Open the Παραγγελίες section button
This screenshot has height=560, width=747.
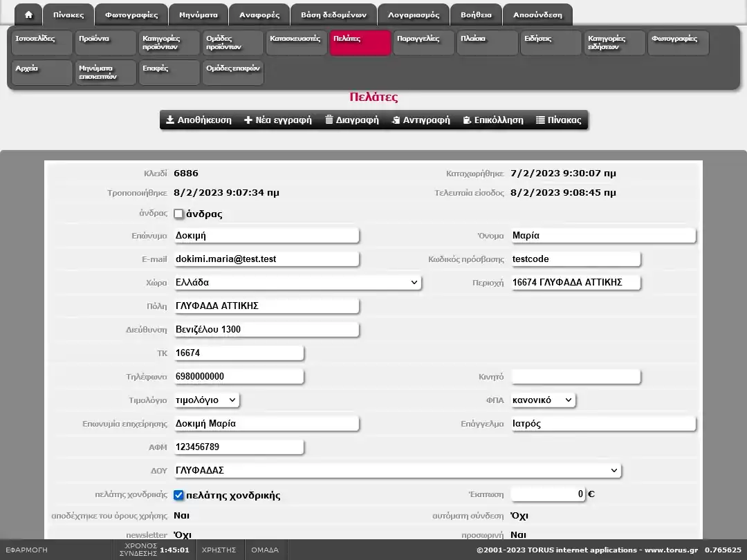(x=423, y=43)
